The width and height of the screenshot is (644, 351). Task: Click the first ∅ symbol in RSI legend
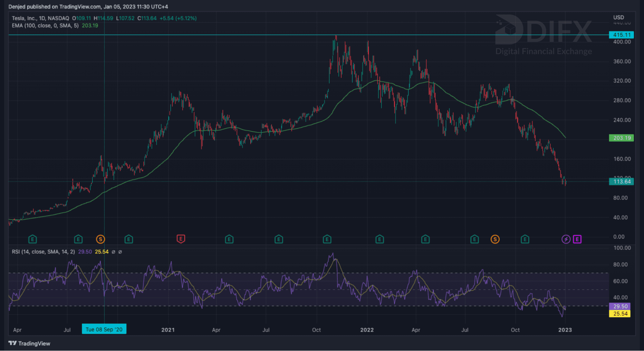point(113,252)
